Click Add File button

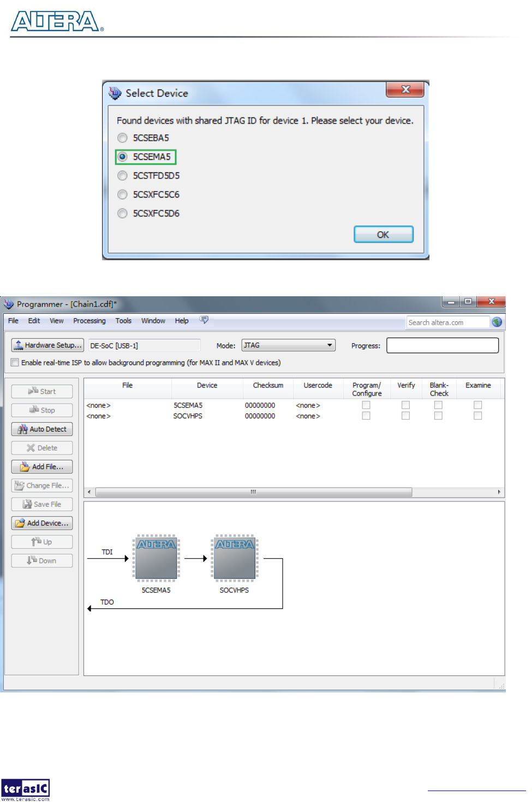click(x=42, y=467)
